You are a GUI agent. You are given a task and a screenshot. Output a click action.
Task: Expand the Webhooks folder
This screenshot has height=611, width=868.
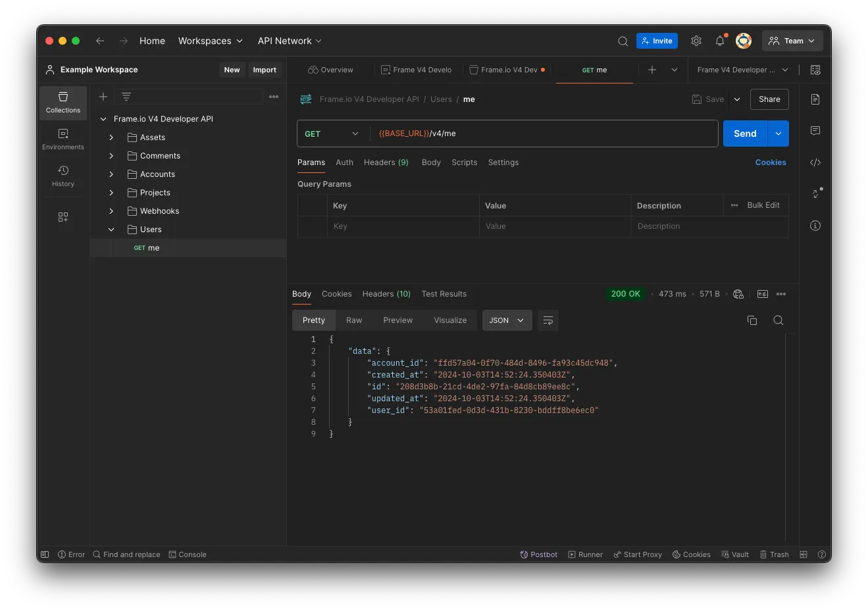[111, 211]
